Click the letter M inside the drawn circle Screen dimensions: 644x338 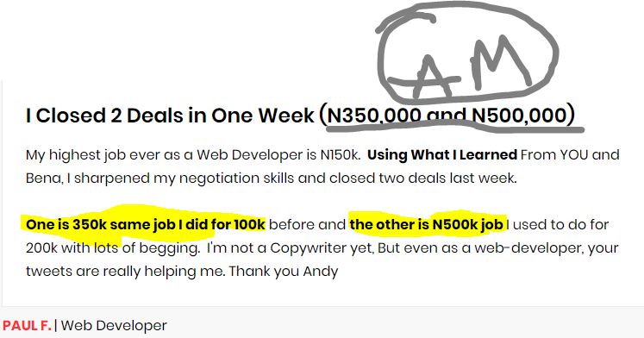(501, 62)
